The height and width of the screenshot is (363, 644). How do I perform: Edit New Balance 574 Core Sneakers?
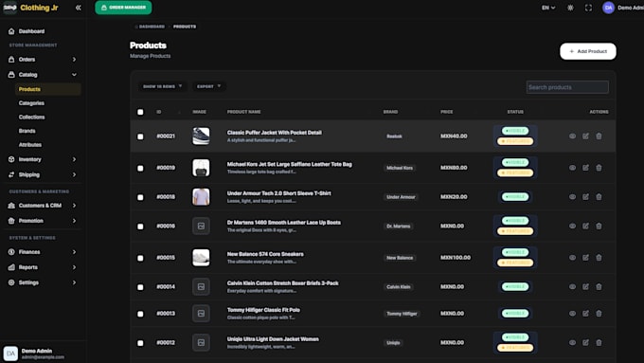[x=585, y=258]
